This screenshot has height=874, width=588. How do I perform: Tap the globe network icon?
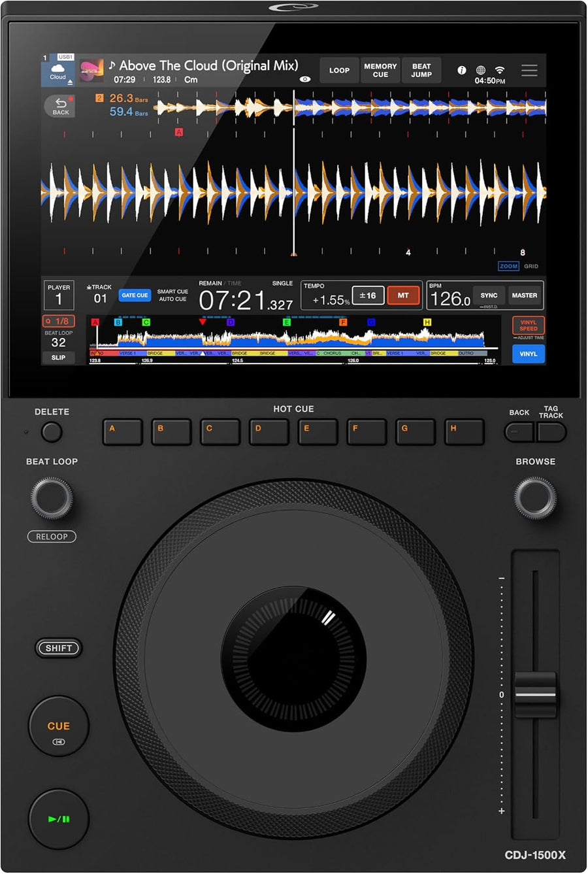coord(481,70)
